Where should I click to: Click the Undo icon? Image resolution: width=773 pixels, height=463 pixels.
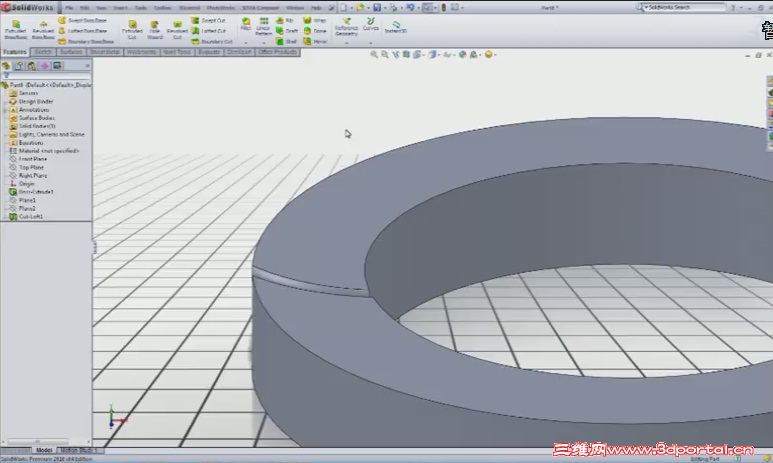coord(410,7)
